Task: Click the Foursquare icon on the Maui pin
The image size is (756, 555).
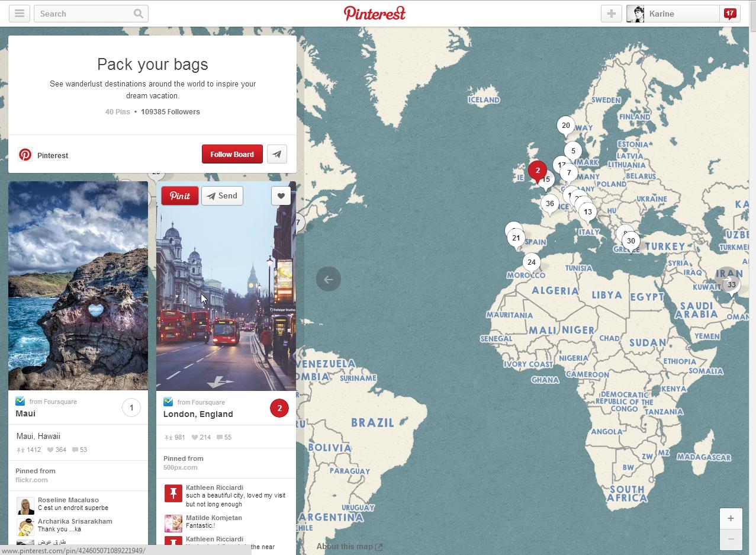Action: point(20,401)
